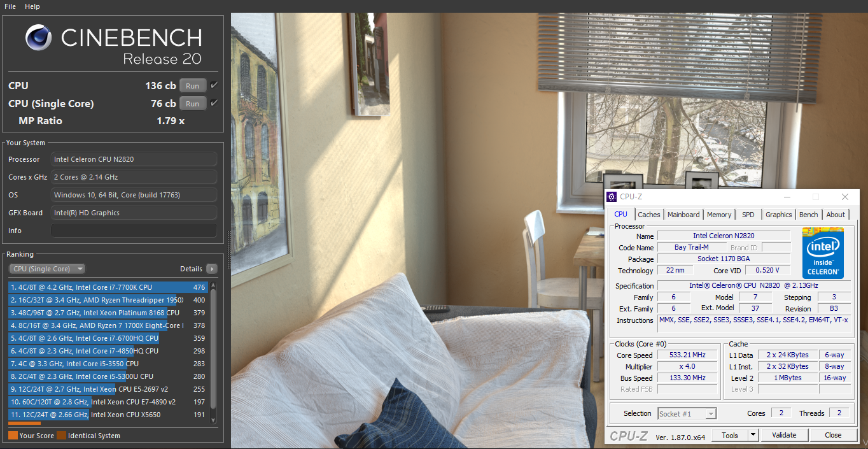Click the Core VID value 0.520 V
Screen dimensions: 868x449
click(x=767, y=270)
